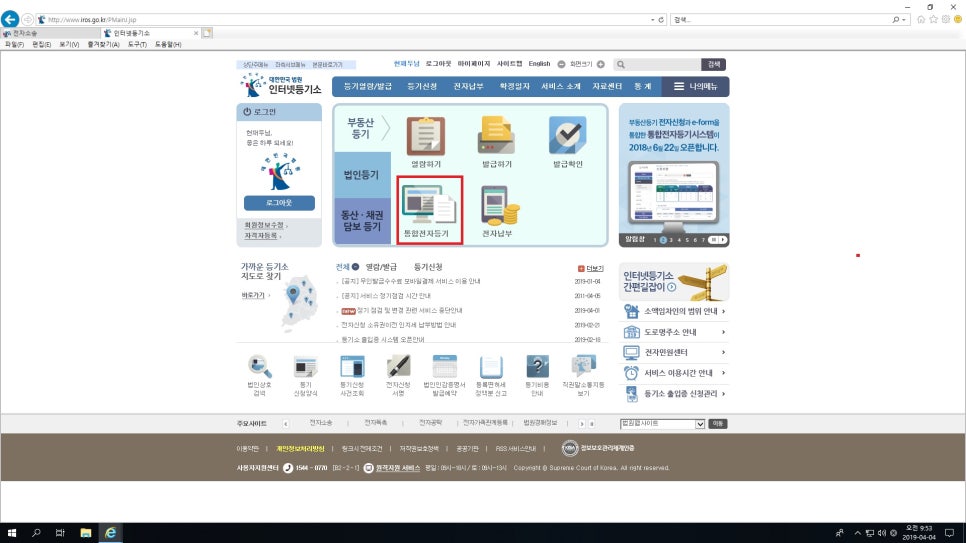Show previous 주요사이트 links arrow

click(285, 424)
